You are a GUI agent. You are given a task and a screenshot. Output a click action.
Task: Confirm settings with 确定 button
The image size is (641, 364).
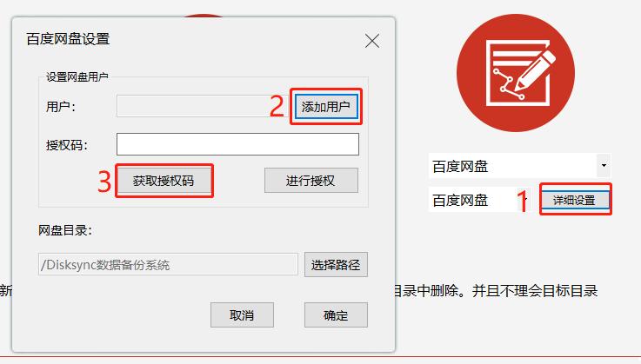pyautogui.click(x=336, y=315)
